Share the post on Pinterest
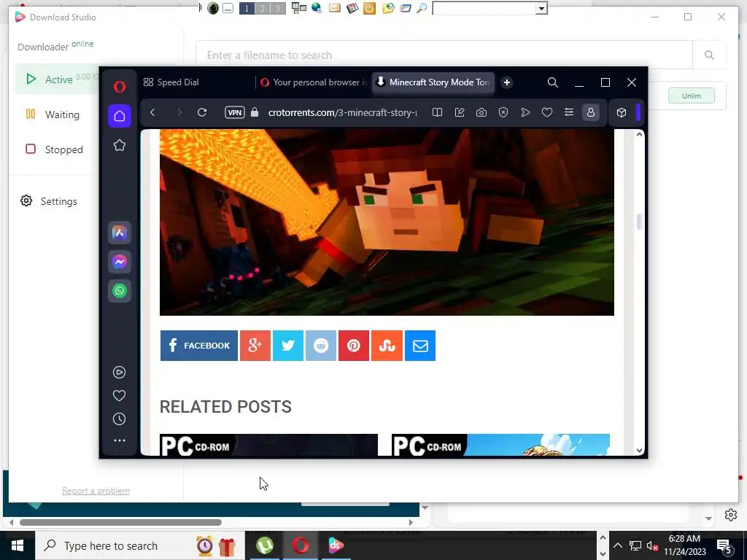The width and height of the screenshot is (747, 560). (x=354, y=346)
